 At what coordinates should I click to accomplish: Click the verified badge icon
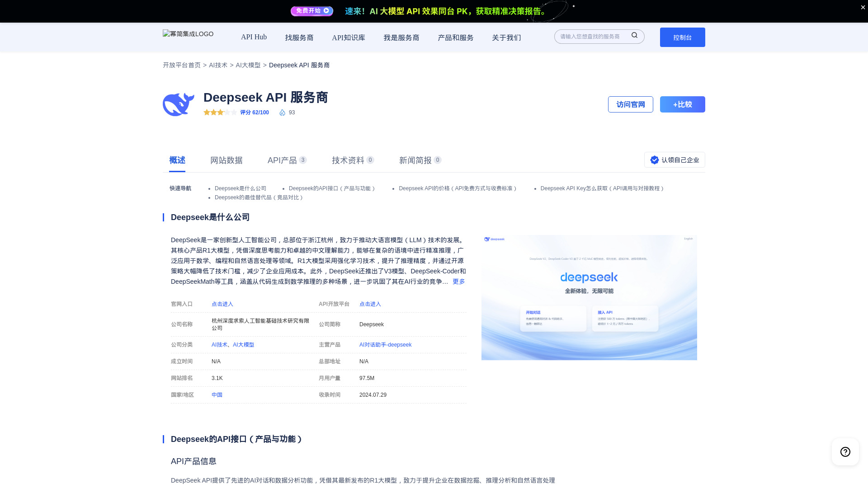click(654, 160)
